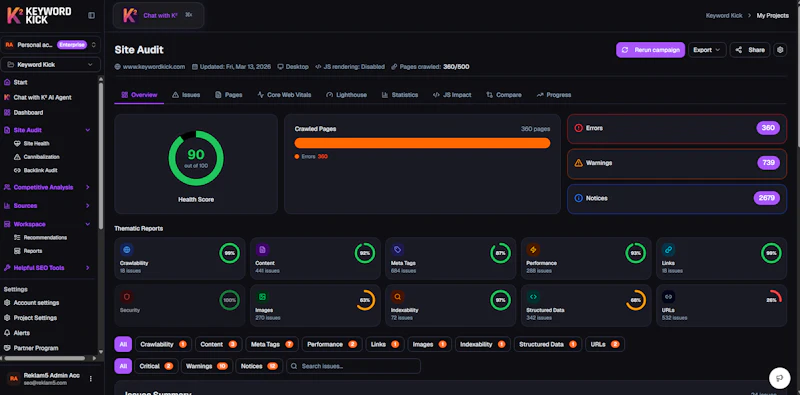Switch to the Lighthouse tab
The height and width of the screenshot is (395, 800).
[346, 95]
